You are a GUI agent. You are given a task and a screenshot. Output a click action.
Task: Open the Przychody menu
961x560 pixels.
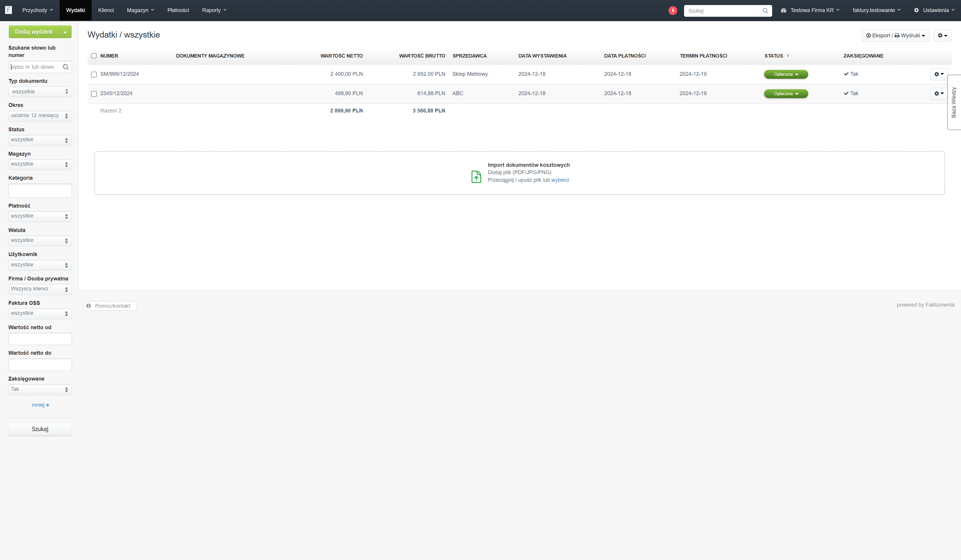37,10
